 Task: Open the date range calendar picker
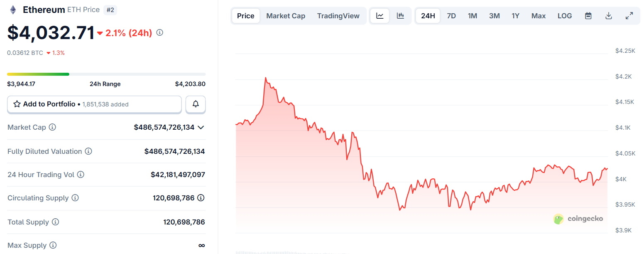pyautogui.click(x=588, y=15)
